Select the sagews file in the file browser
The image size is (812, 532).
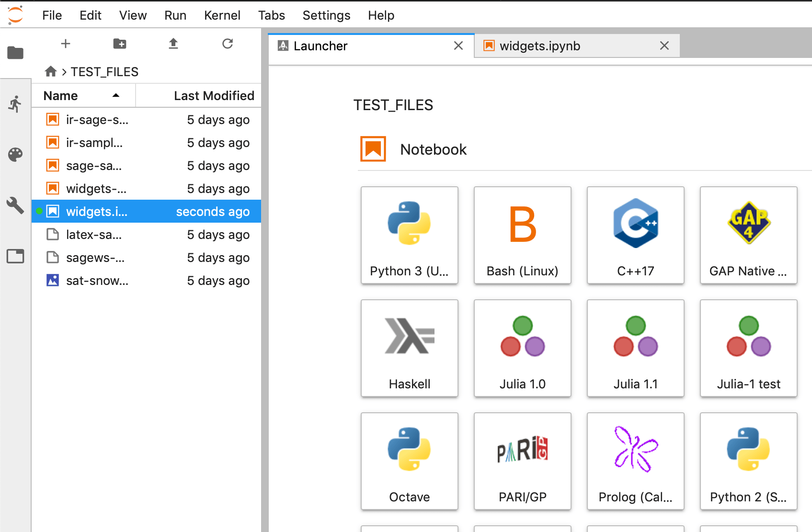point(96,257)
